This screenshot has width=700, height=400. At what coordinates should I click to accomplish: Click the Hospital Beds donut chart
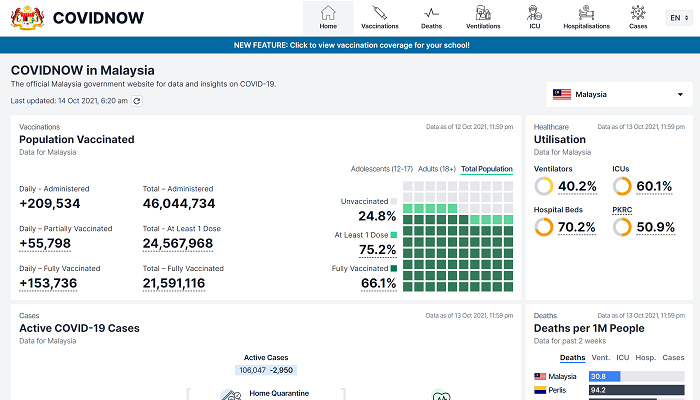(544, 227)
